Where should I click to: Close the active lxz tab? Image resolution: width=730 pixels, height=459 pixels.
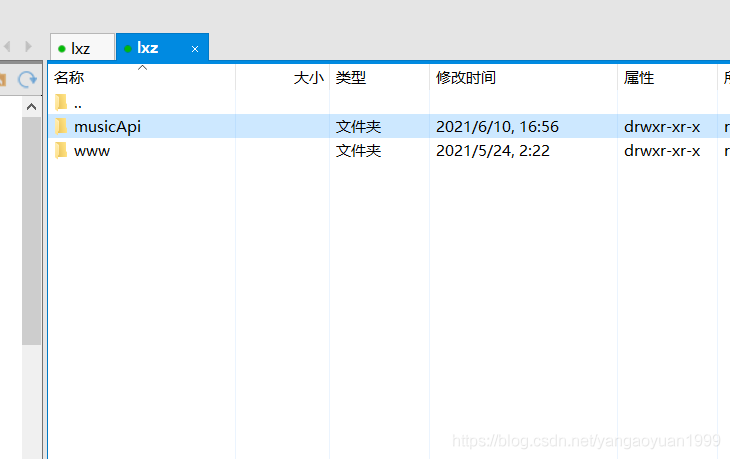click(x=195, y=49)
